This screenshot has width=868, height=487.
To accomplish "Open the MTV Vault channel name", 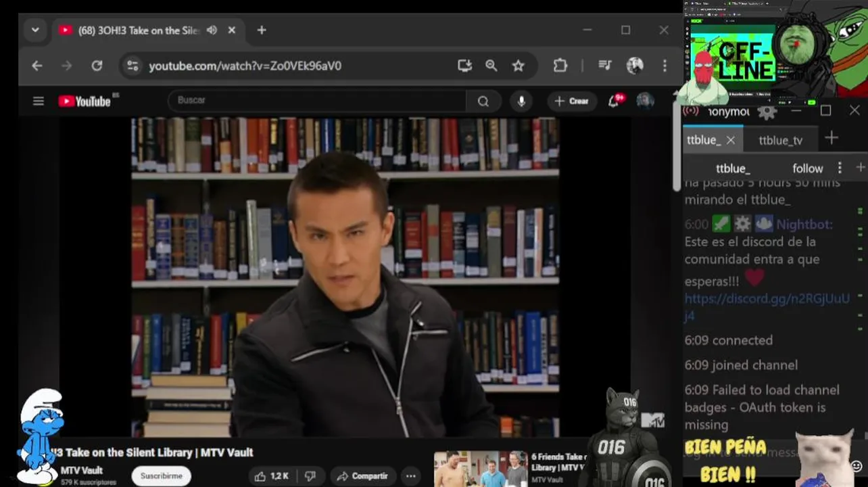I will click(x=82, y=471).
